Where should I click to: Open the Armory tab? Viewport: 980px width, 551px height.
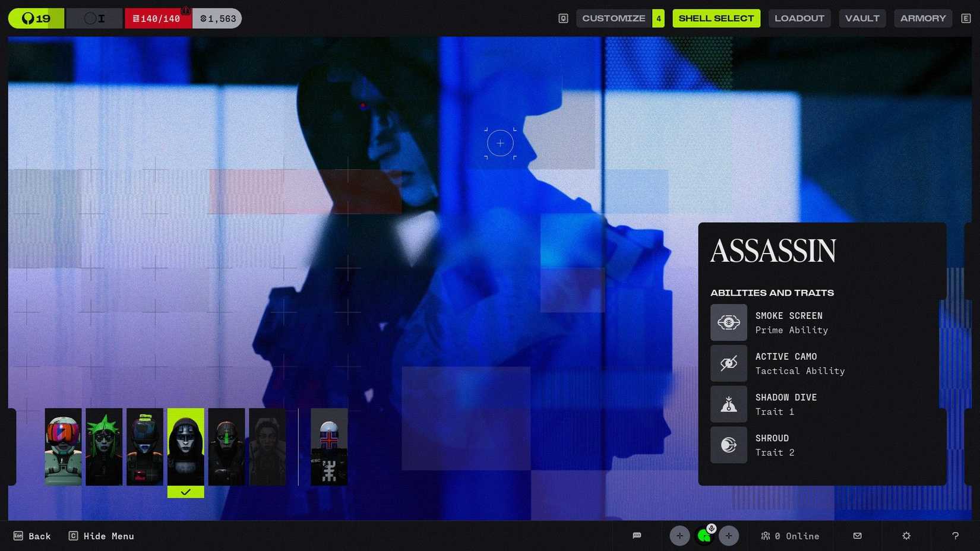point(923,18)
